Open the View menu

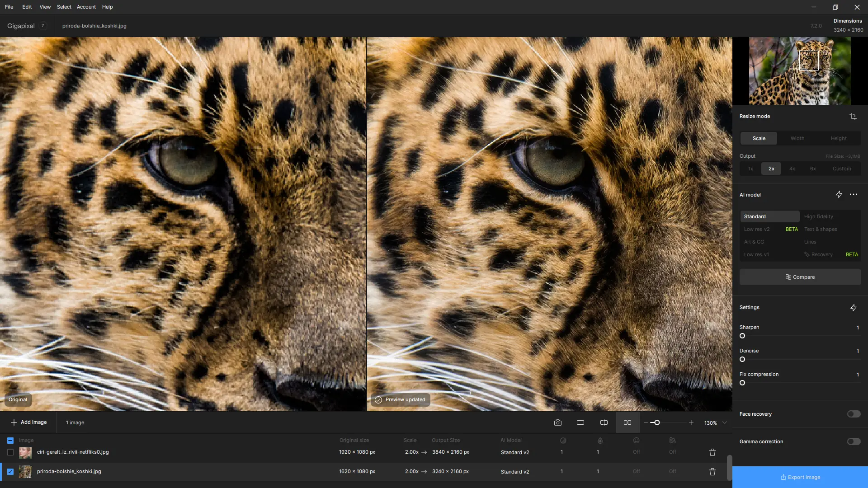45,7
